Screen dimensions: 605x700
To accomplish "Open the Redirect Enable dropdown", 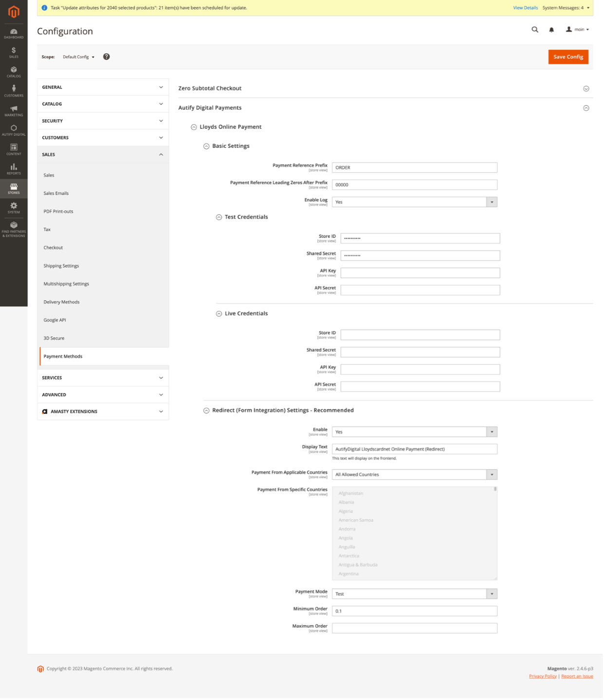I will 414,432.
